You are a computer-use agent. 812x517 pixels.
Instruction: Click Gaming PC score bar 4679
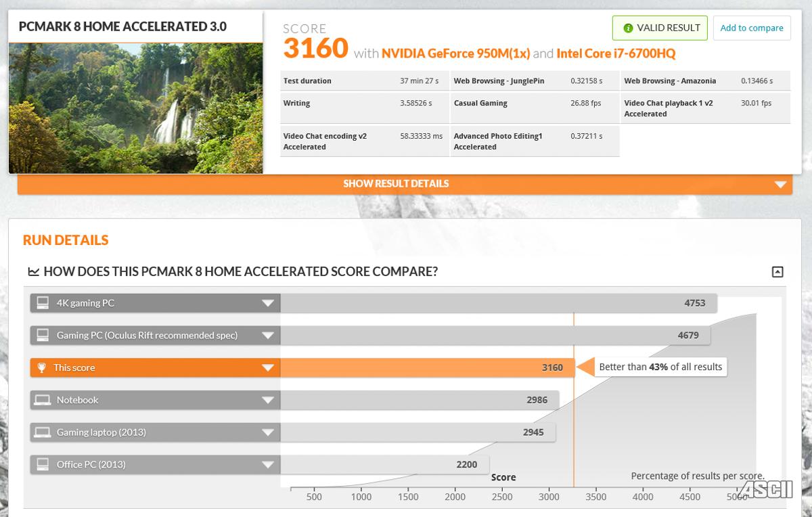pyautogui.click(x=496, y=336)
